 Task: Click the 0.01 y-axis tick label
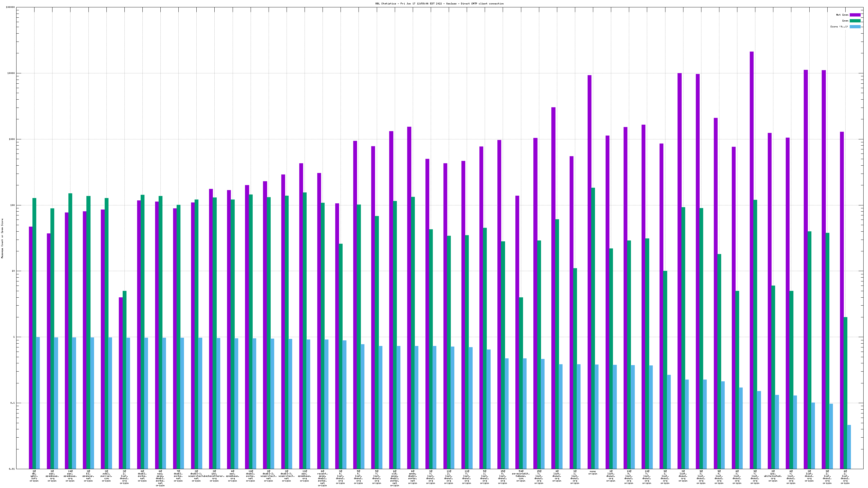tap(12, 469)
